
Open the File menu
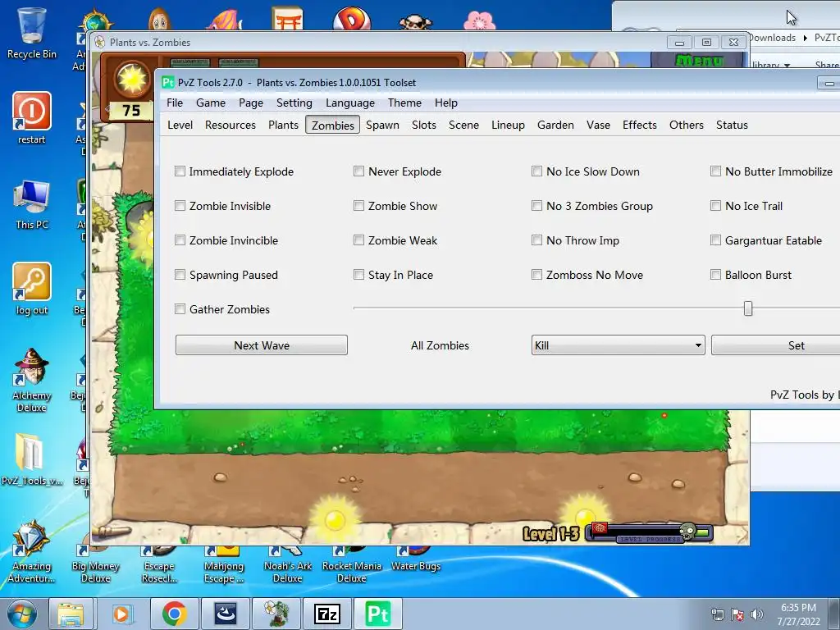[175, 103]
